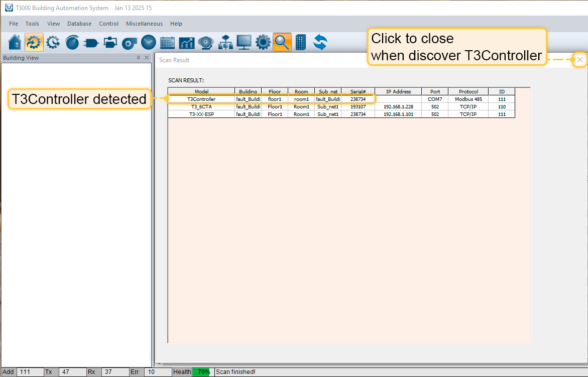Screen dimensions: 588x377
Task: Open the Database menu
Action: (x=79, y=24)
